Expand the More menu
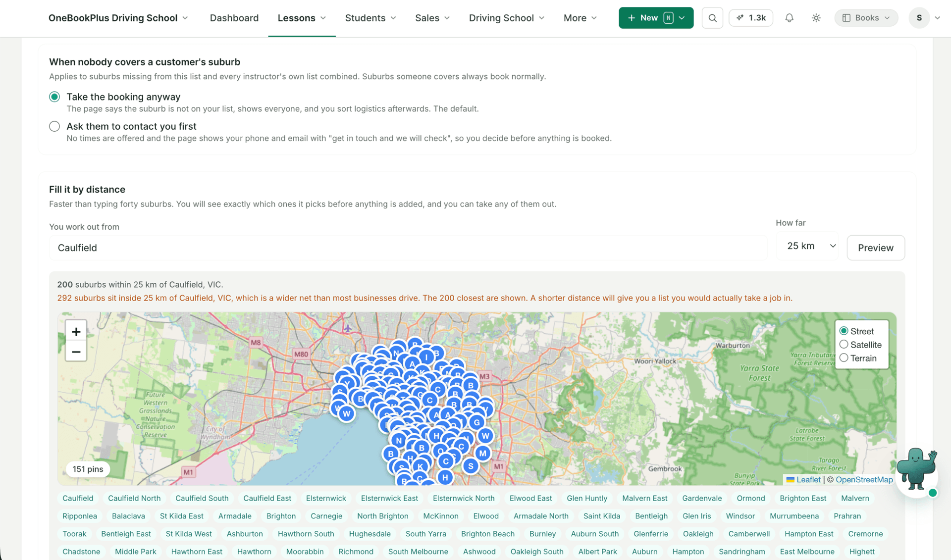The height and width of the screenshot is (560, 951). coord(580,18)
